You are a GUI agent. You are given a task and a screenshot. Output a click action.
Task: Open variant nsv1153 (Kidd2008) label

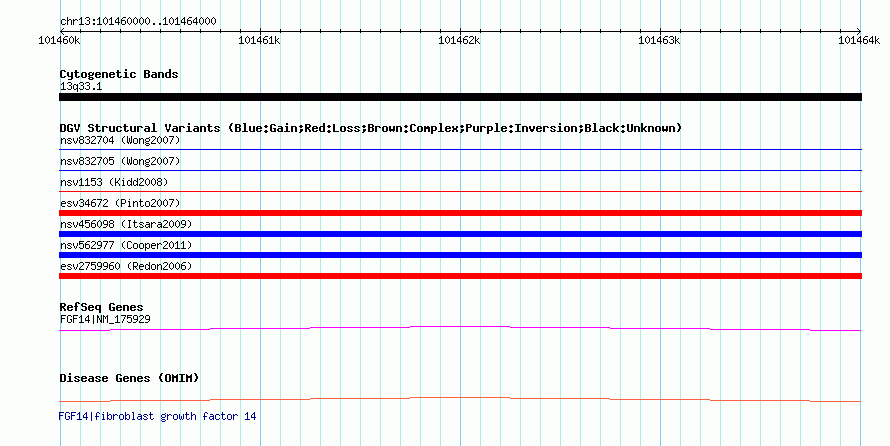tap(114, 182)
